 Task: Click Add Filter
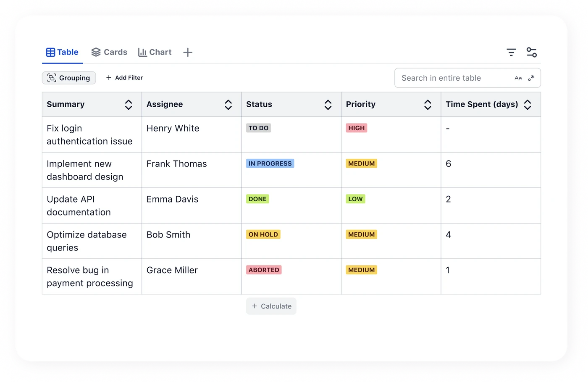coord(124,78)
